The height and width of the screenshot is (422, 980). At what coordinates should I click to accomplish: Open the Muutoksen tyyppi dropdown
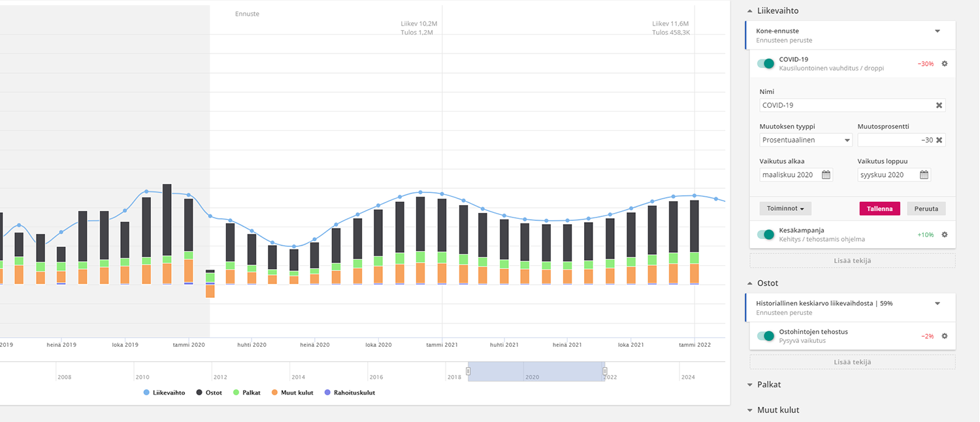point(806,140)
